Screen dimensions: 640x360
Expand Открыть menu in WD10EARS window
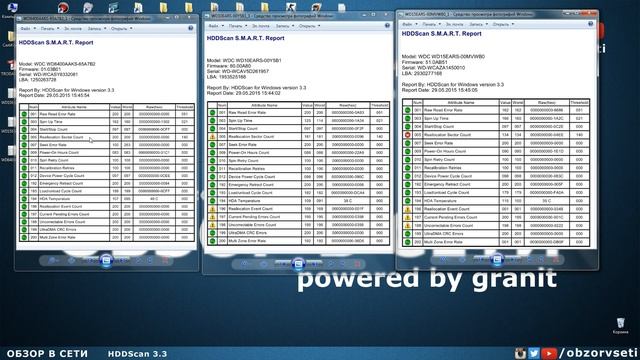tap(310, 26)
